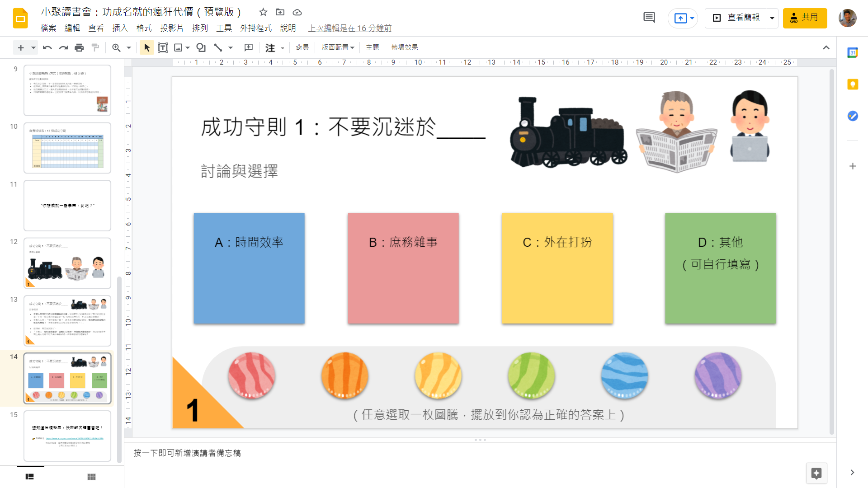Star this presentation
Viewport: 868px width, 488px height.
(263, 12)
